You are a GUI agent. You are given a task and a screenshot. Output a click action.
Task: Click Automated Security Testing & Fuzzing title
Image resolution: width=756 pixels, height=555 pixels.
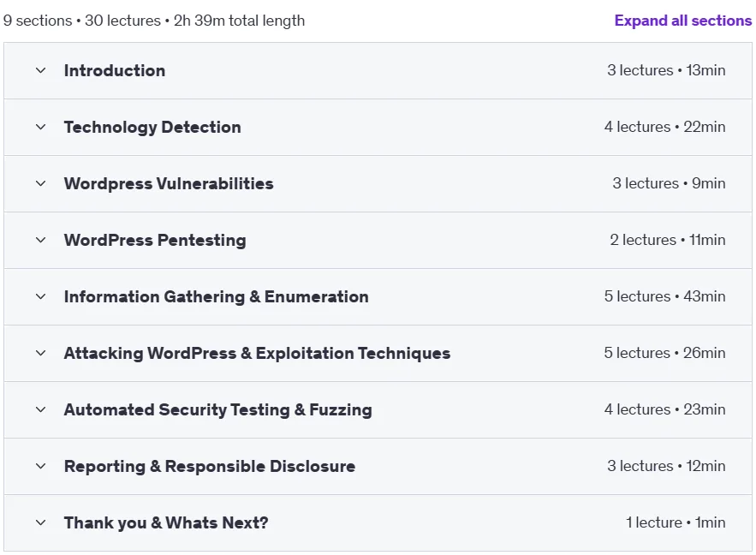[x=218, y=410]
